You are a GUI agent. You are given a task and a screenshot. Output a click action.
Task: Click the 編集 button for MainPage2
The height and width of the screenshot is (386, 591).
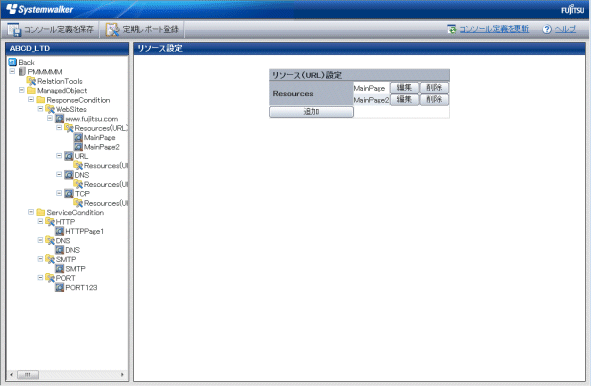404,100
